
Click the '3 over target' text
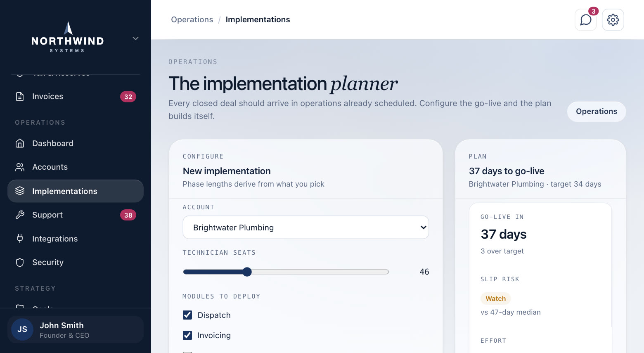click(x=502, y=251)
